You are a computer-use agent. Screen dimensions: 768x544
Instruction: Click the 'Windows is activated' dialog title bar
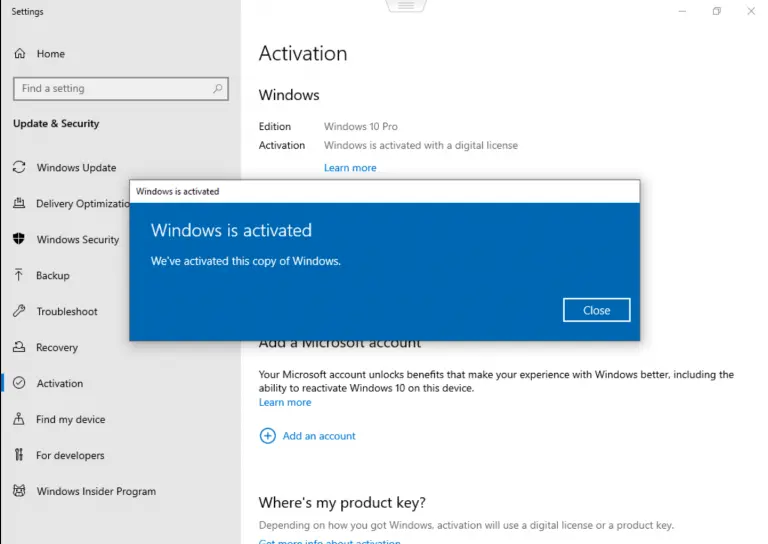384,191
